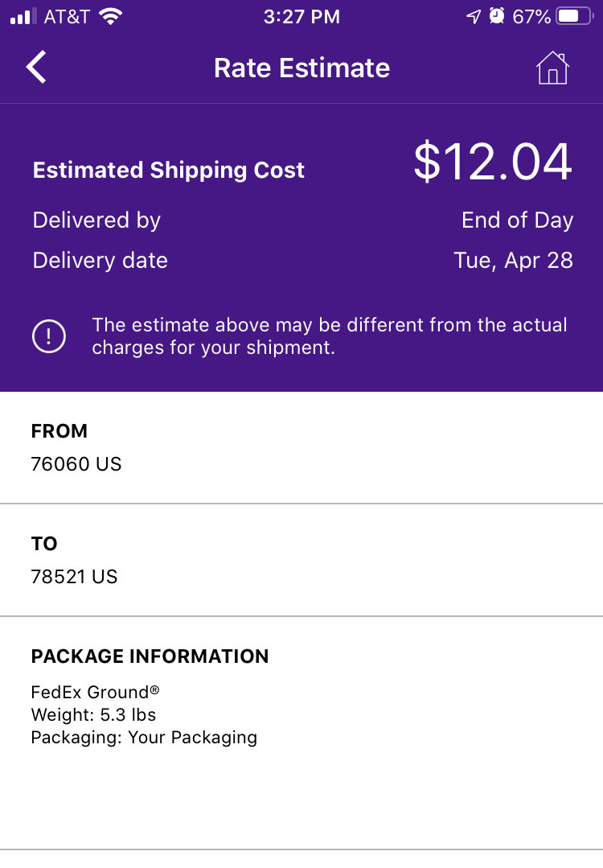Tap the Tue, Apr 28 delivery date
Image resolution: width=603 pixels, height=868 pixels.
tap(514, 261)
